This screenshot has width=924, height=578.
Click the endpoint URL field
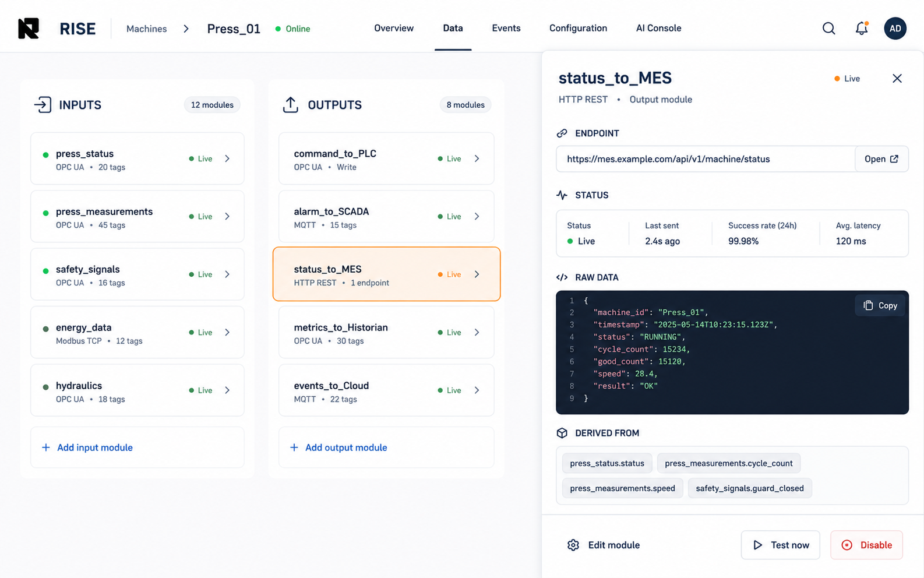click(x=706, y=159)
